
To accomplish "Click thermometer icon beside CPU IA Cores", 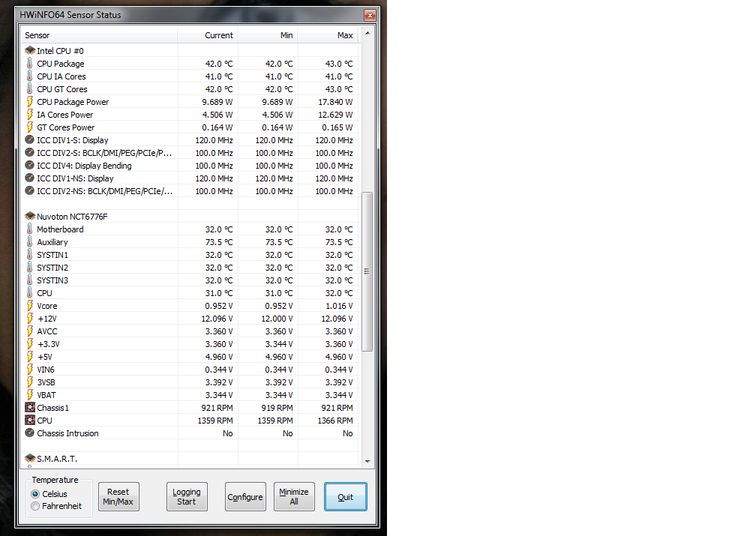I will tap(29, 76).
